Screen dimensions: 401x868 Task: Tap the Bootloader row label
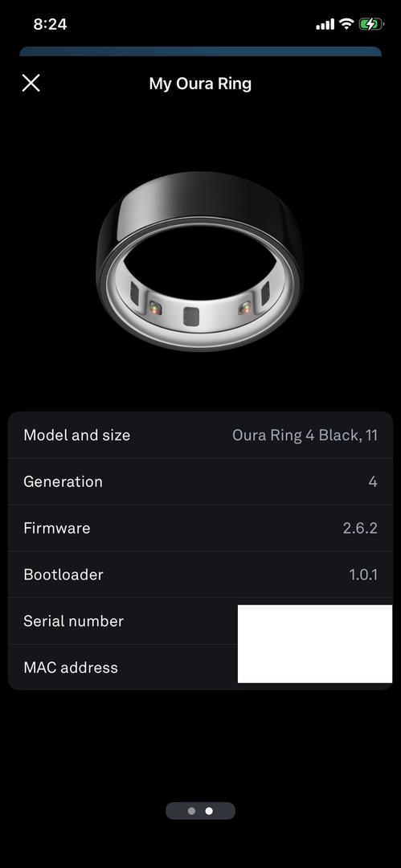[63, 575]
